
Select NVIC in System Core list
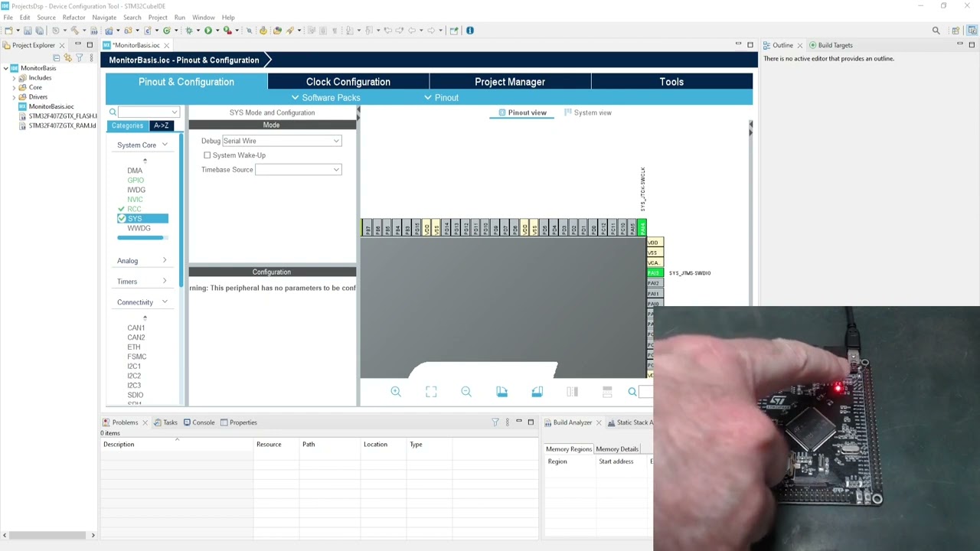135,200
